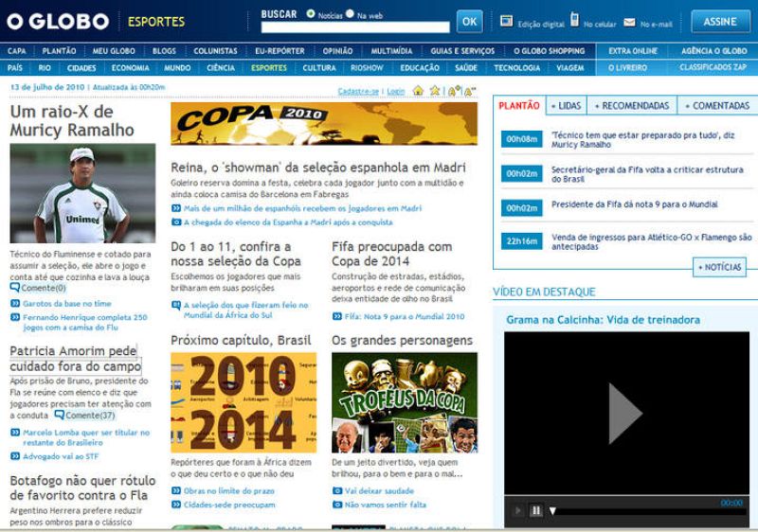
Task: Open the Esportes navigation menu item
Action: [x=269, y=68]
